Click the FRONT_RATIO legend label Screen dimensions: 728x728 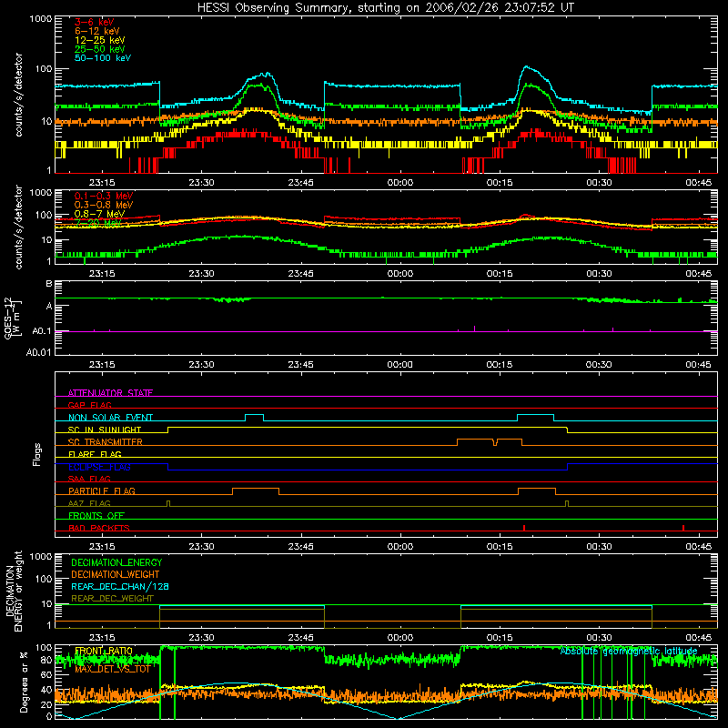(x=104, y=651)
